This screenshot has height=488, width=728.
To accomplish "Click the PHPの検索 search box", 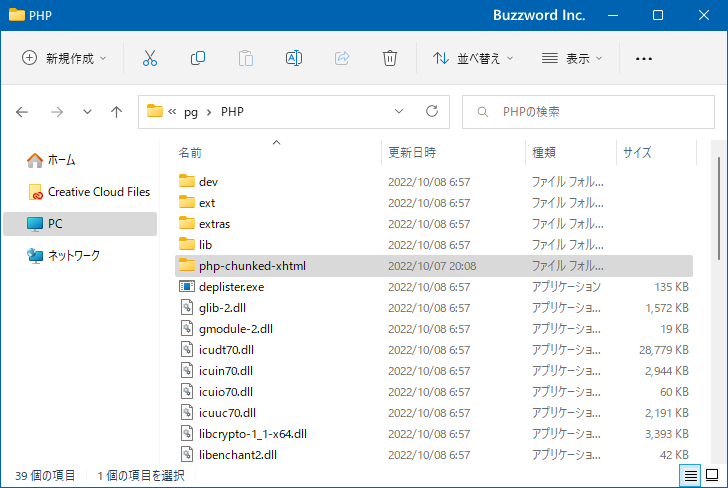I will click(588, 112).
